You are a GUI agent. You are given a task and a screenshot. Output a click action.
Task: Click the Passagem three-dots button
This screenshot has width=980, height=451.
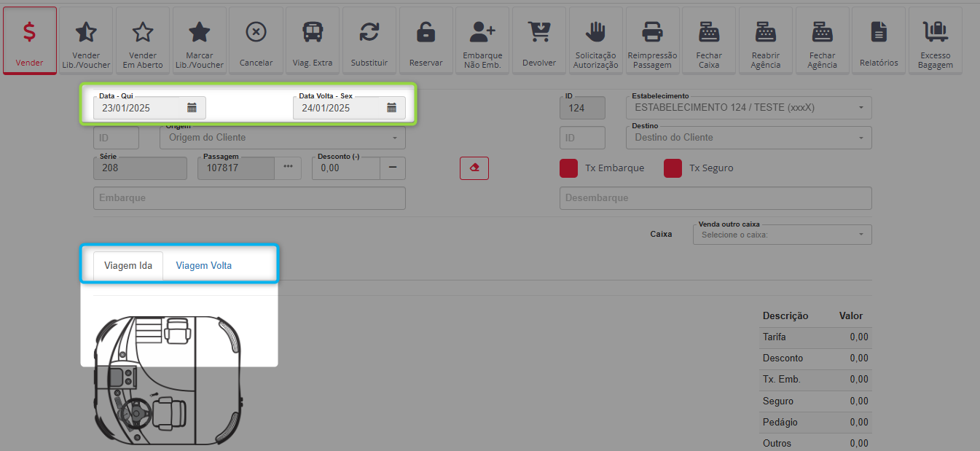coord(288,168)
